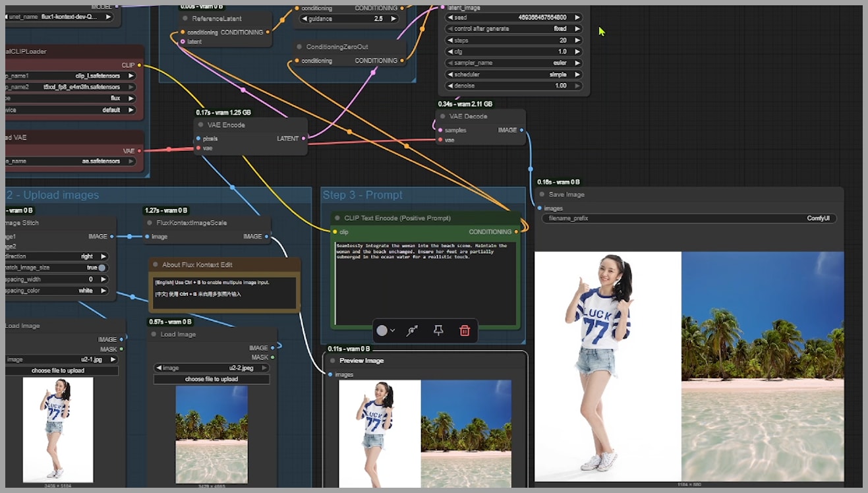Collapse the About Flux Kontext Edit note dot
868x493 pixels.
coord(156,264)
